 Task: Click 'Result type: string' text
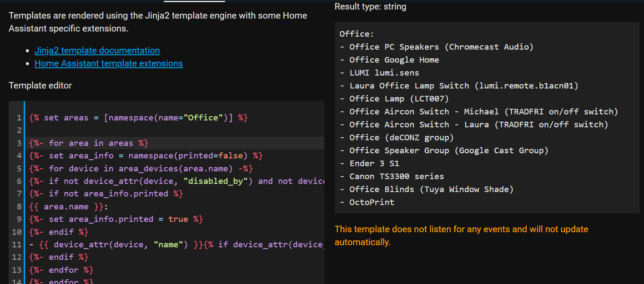click(371, 6)
